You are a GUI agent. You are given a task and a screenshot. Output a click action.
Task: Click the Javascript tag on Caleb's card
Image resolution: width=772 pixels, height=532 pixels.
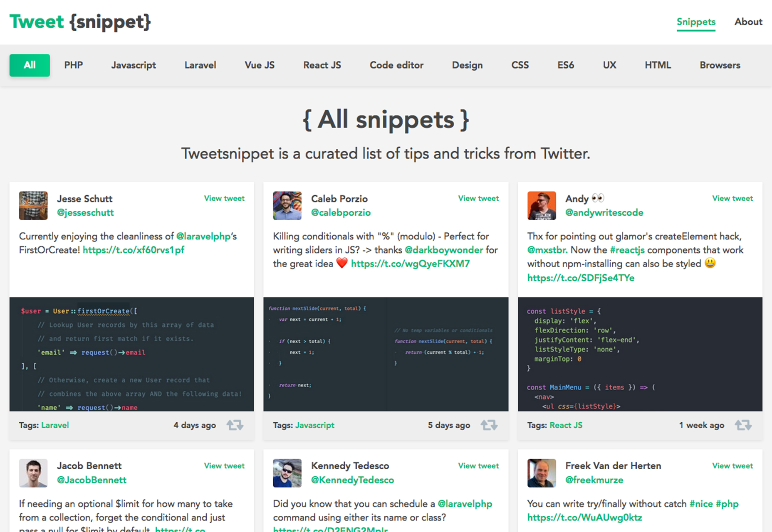coord(315,425)
